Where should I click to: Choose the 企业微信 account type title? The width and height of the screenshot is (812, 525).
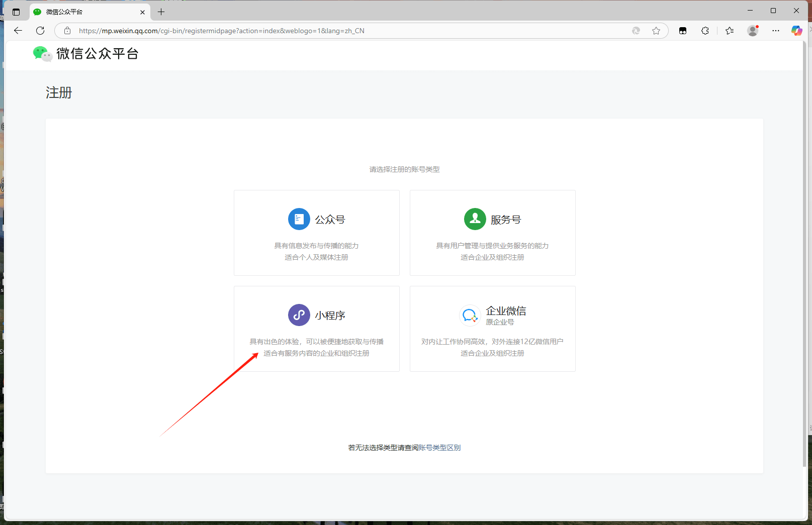point(506,311)
